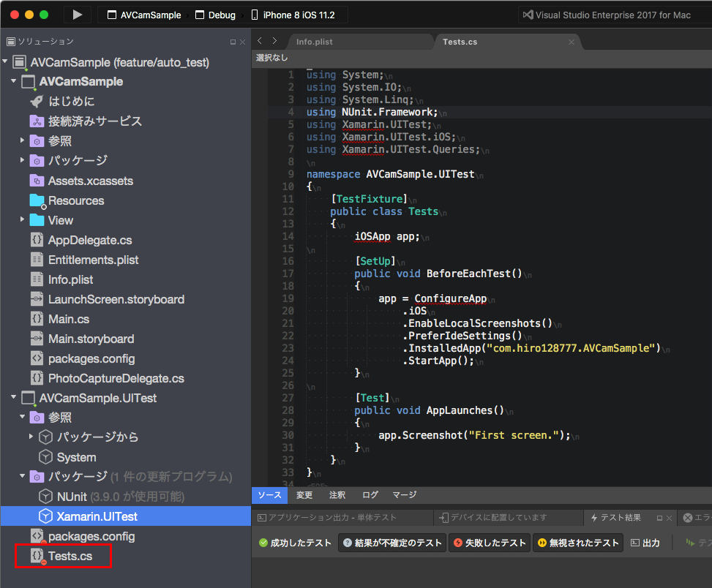Expand the 参照 folder under AVCamSample
This screenshot has height=588, width=712.
(22, 140)
